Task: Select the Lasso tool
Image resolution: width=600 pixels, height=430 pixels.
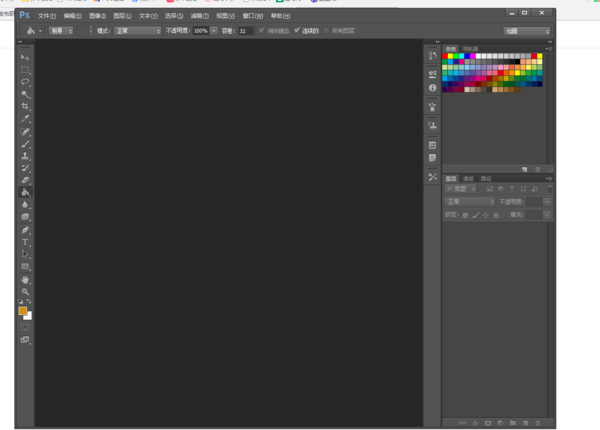Action: (x=25, y=82)
